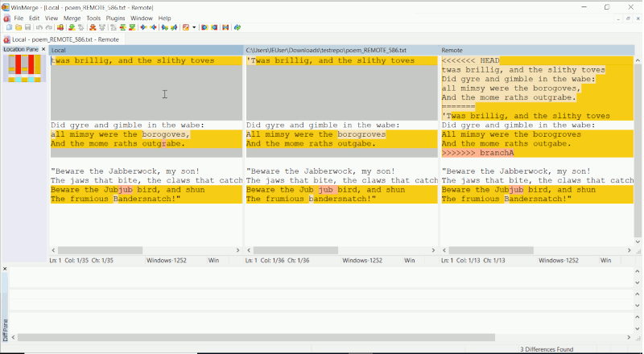Open the Plugins menu
The width and height of the screenshot is (644, 354).
[x=116, y=18]
